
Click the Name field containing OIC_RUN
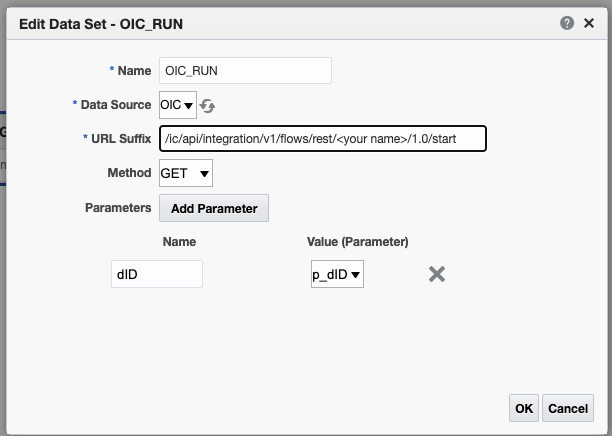pos(245,71)
